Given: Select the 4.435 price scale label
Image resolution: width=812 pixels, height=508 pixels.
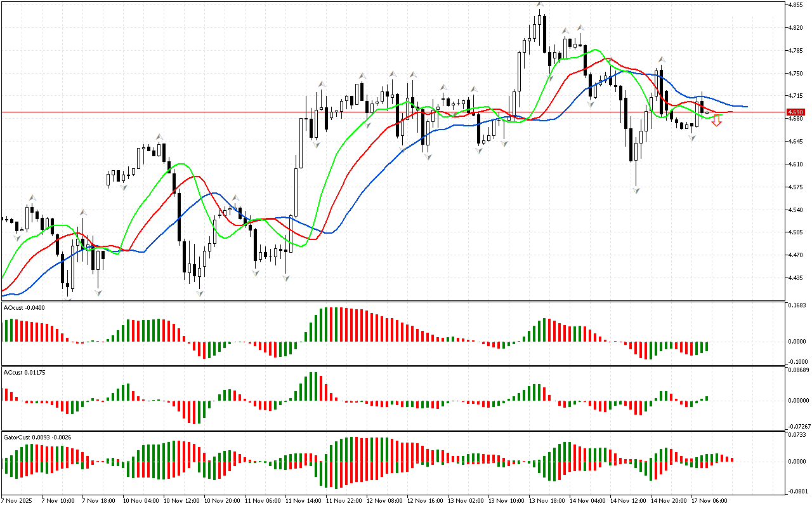Looking at the screenshot, I should tap(795, 278).
